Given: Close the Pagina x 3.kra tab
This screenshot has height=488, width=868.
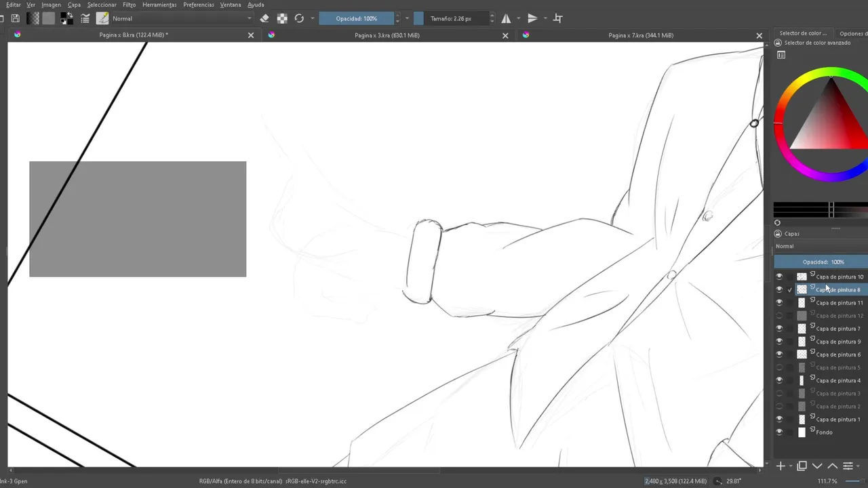Looking at the screenshot, I should tap(505, 35).
